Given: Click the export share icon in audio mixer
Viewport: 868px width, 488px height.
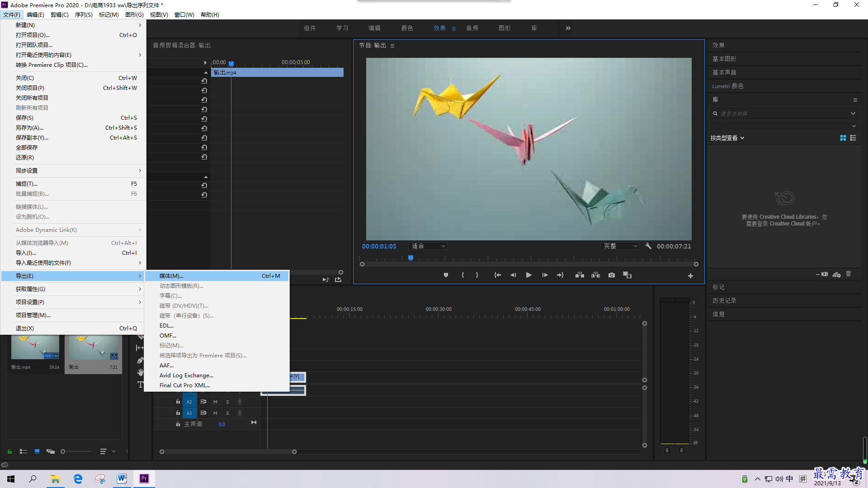Looking at the screenshot, I should pos(338,280).
